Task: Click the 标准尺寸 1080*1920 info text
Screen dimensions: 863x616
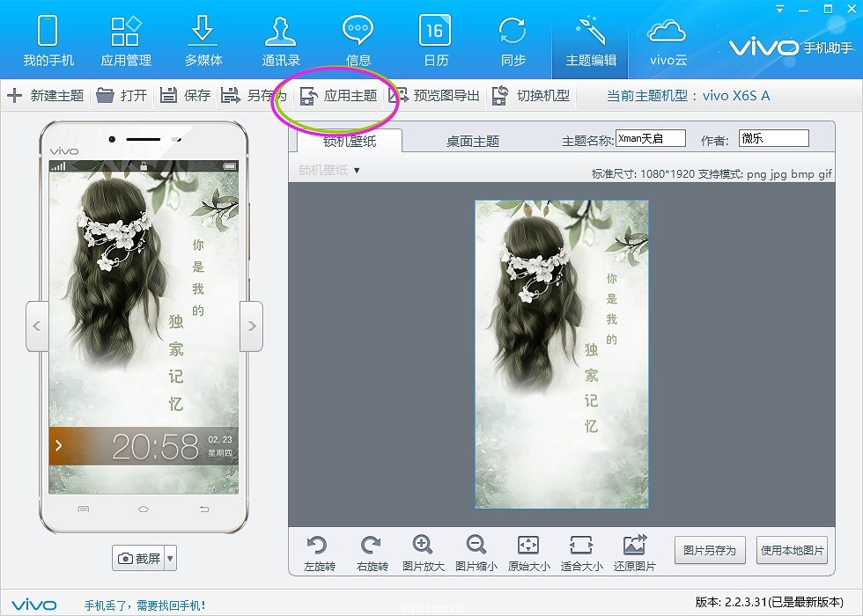Action: click(x=712, y=174)
